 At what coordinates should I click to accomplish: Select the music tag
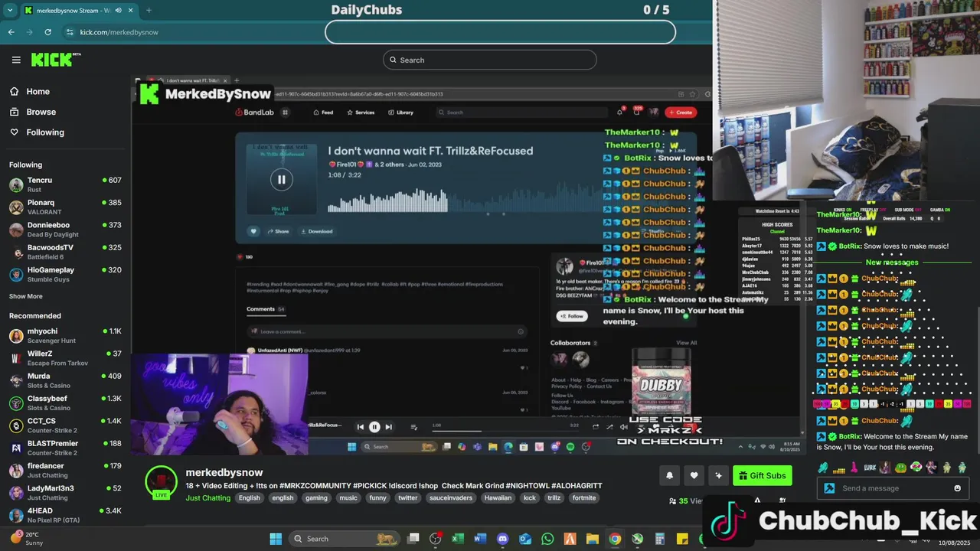pyautogui.click(x=348, y=498)
